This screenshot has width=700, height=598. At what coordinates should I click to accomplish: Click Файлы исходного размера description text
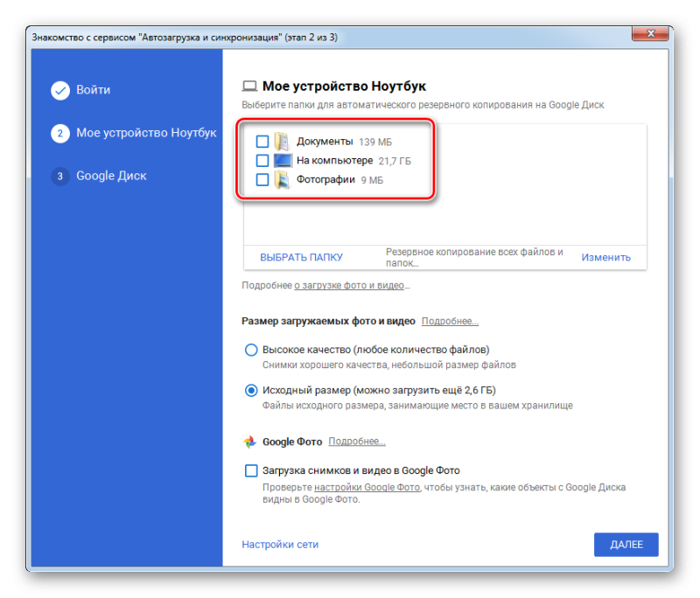[417, 406]
